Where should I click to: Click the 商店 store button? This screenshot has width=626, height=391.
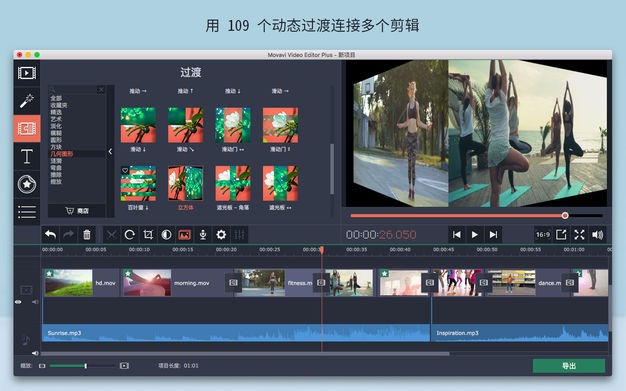tap(77, 210)
